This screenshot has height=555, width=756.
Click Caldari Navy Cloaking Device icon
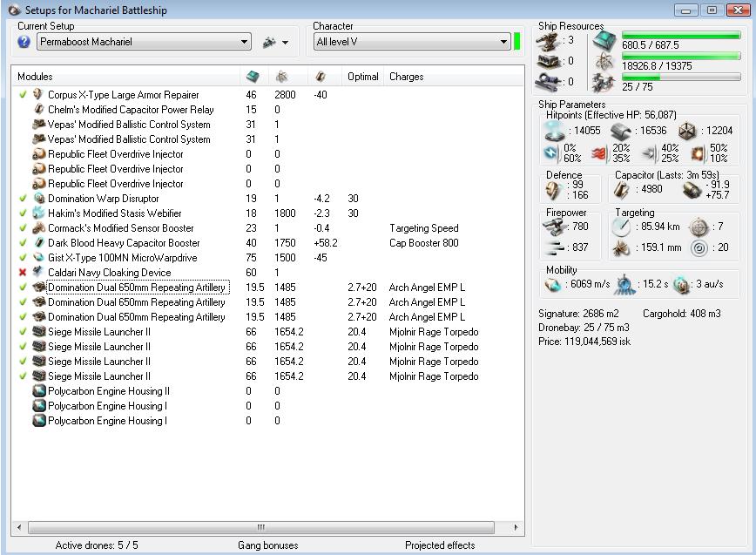point(38,273)
